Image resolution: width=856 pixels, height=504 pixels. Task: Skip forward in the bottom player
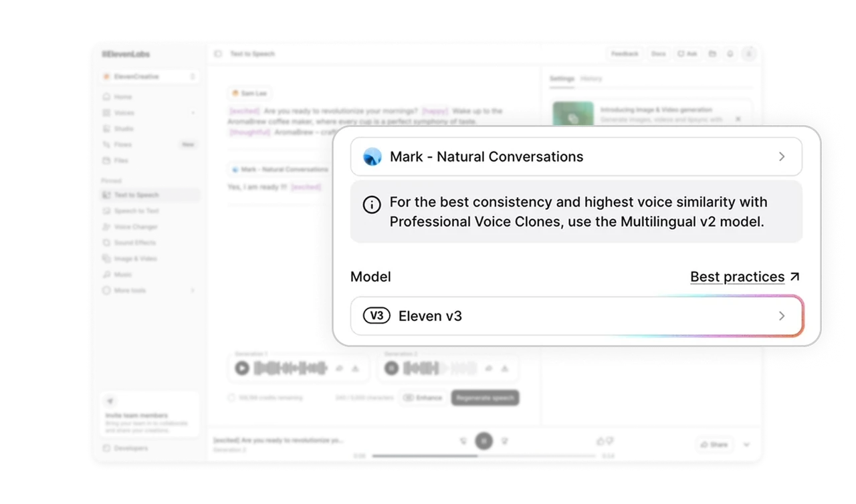coord(505,441)
